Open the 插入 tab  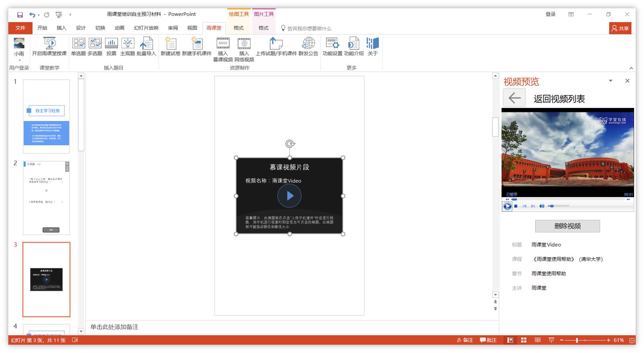coord(61,28)
